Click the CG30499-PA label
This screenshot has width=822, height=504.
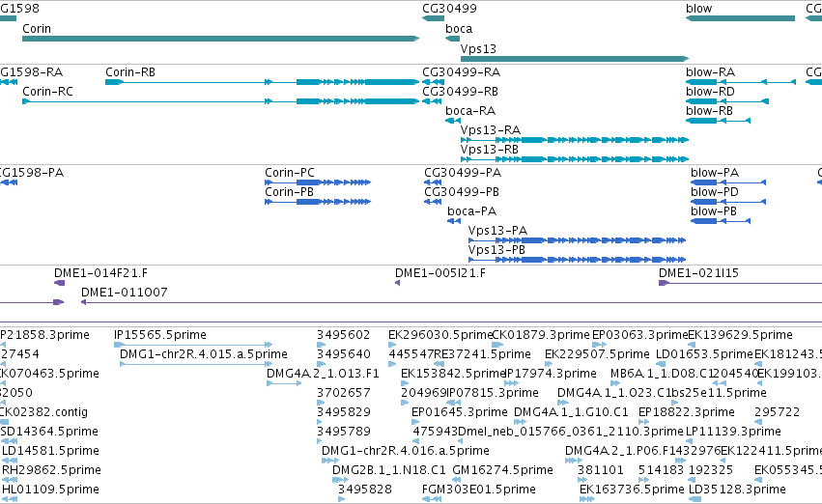pos(463,173)
